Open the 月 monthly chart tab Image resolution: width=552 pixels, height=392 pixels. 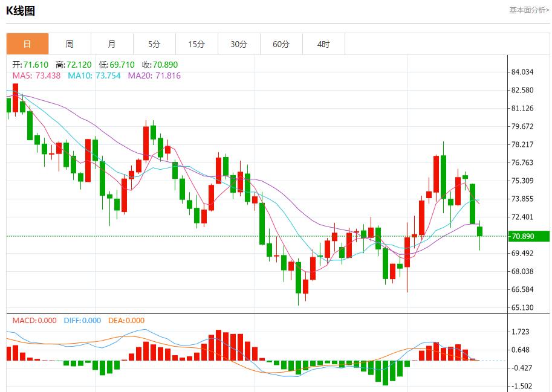(x=112, y=44)
